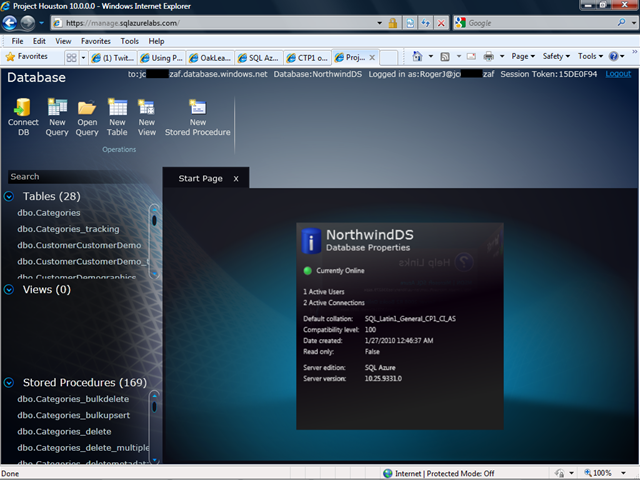
Task: Switch to the Using P... browser tab
Action: (162, 58)
